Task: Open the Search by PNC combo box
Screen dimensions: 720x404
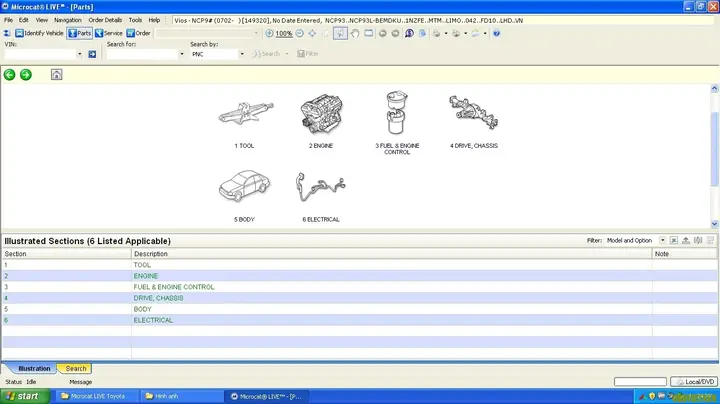Action: tap(218, 54)
